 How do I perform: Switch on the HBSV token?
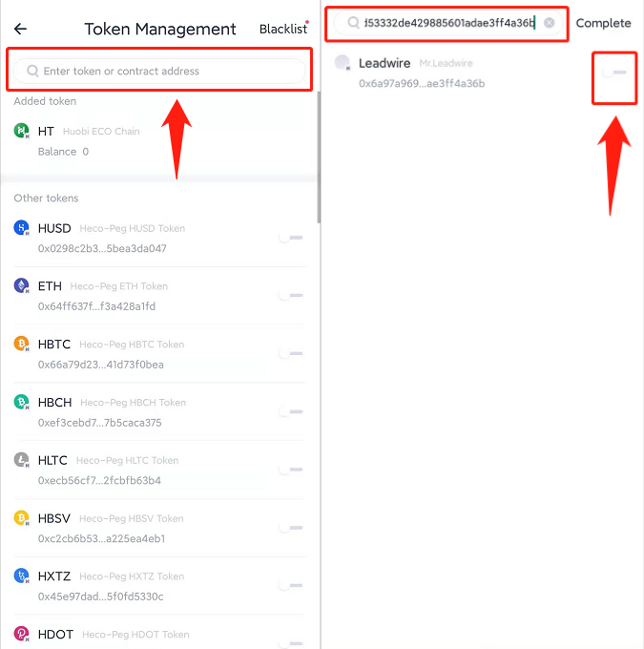click(291, 528)
